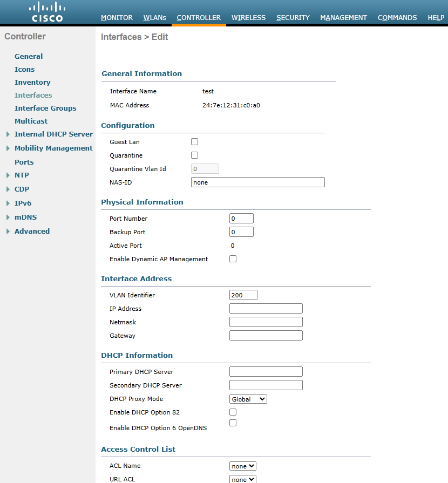
Task: Expand the Advanced section
Action: [32, 231]
